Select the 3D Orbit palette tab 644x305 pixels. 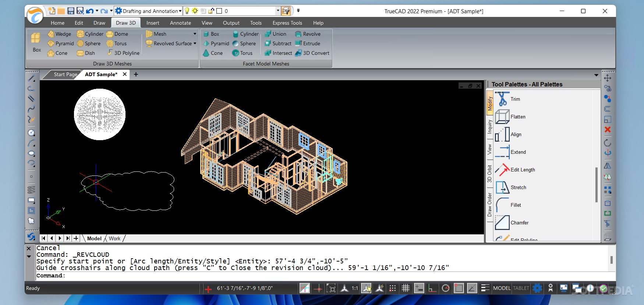tap(490, 174)
